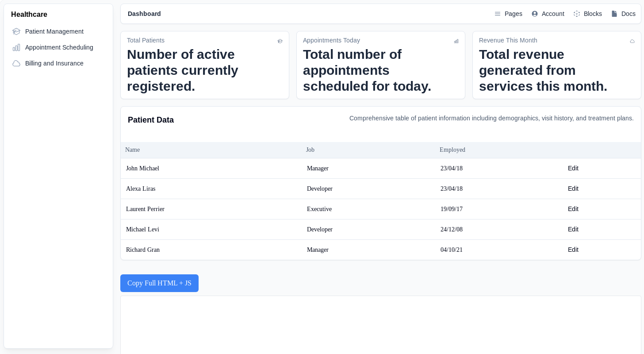Viewport: 644px width, 354px height.
Task: Click the Healthcare sidebar title
Action: coord(29,15)
